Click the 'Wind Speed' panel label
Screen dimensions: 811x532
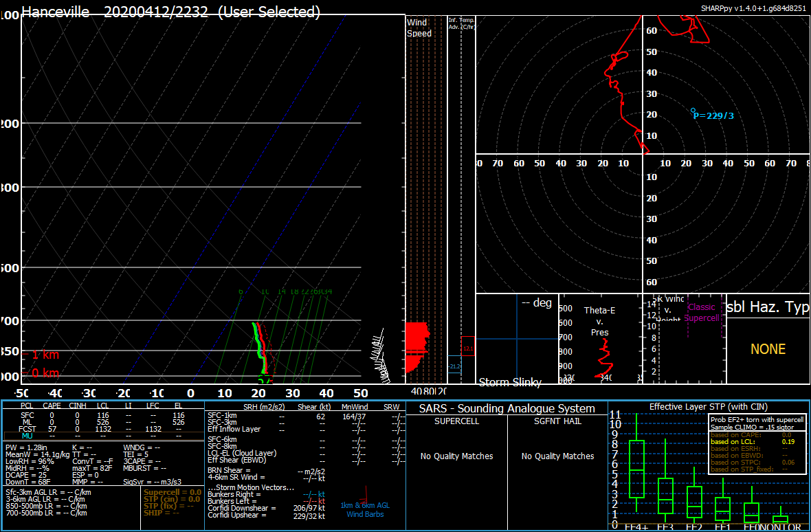pos(419,28)
